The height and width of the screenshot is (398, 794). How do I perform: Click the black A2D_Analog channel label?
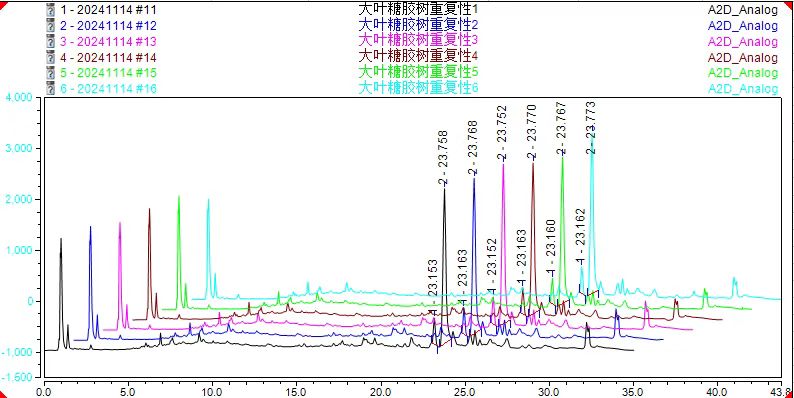(x=743, y=10)
